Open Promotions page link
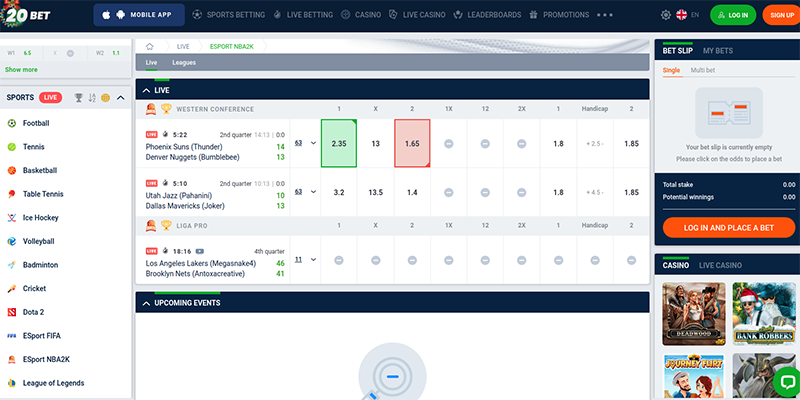Viewport: 800px width, 400px height. pos(559,15)
